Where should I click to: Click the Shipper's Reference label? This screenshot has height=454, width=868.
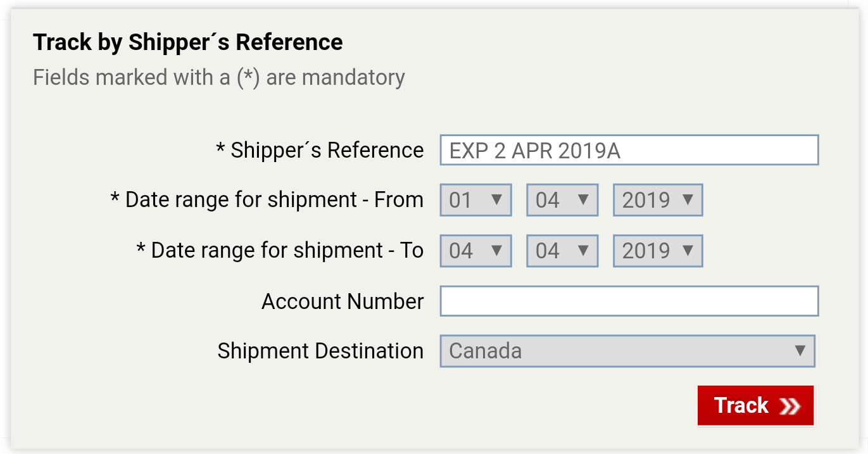[x=320, y=150]
